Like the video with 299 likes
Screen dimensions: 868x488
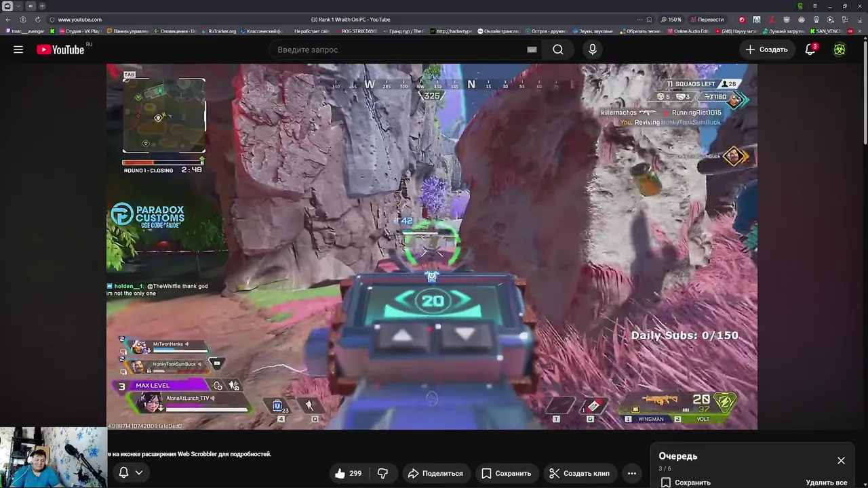[348, 473]
